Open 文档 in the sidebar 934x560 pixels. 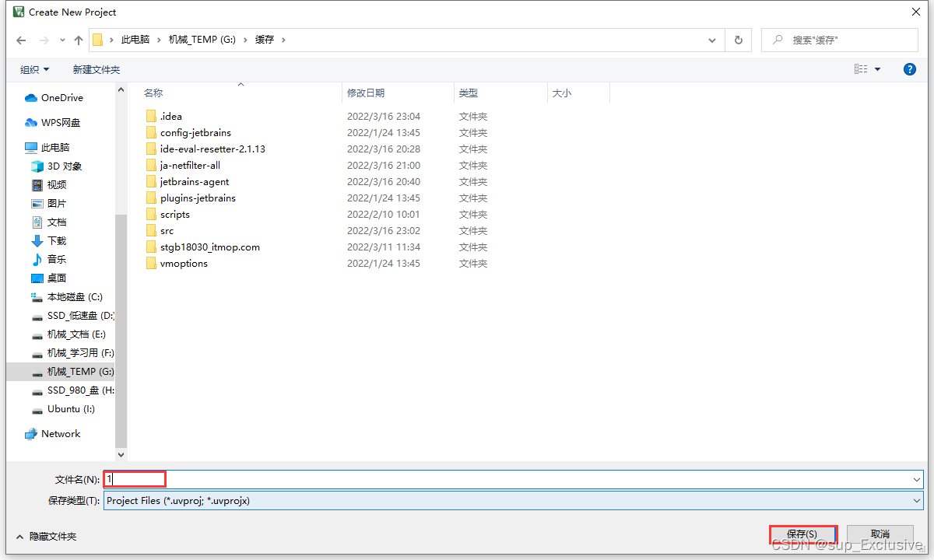click(48, 222)
